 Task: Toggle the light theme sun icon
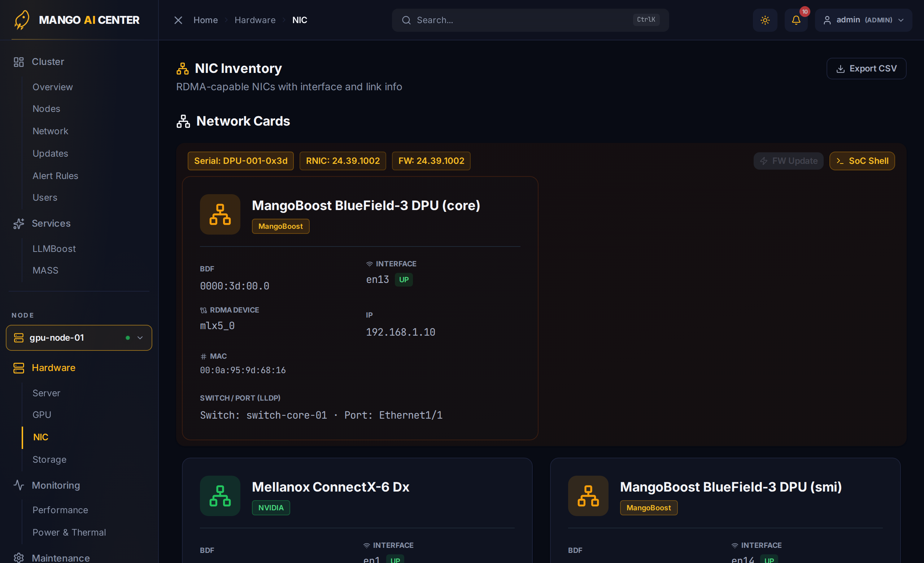click(x=765, y=20)
